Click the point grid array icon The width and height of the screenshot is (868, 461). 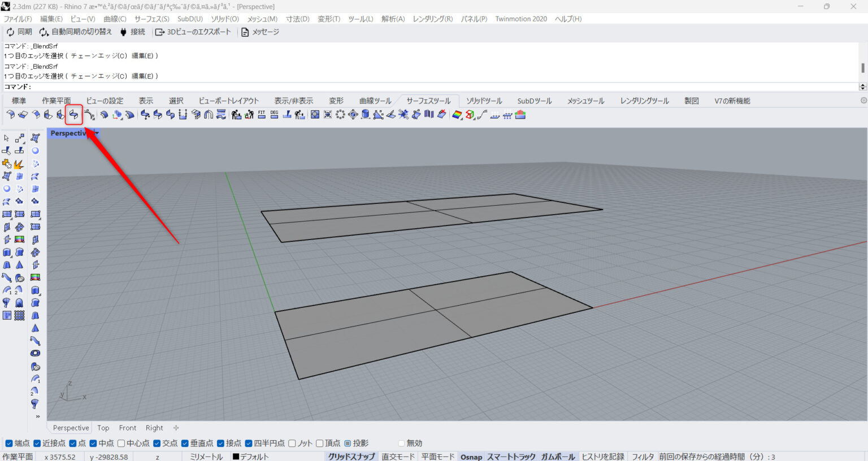tap(19, 315)
